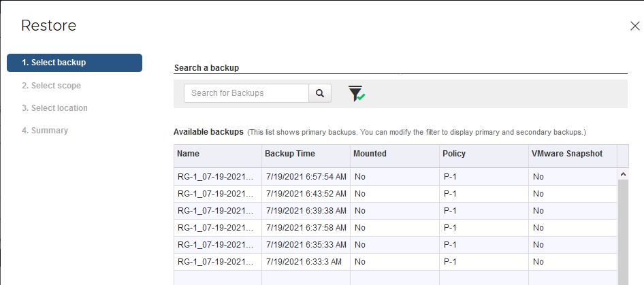This screenshot has height=285, width=644.
Task: Select the backup from 6:57:54 AM
Action: 306,176
